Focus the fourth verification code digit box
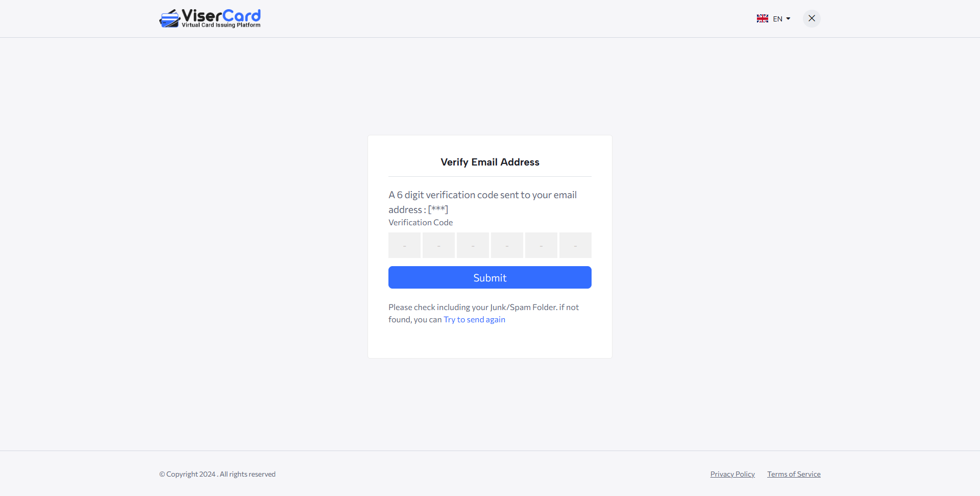The width and height of the screenshot is (980, 496). coord(507,246)
